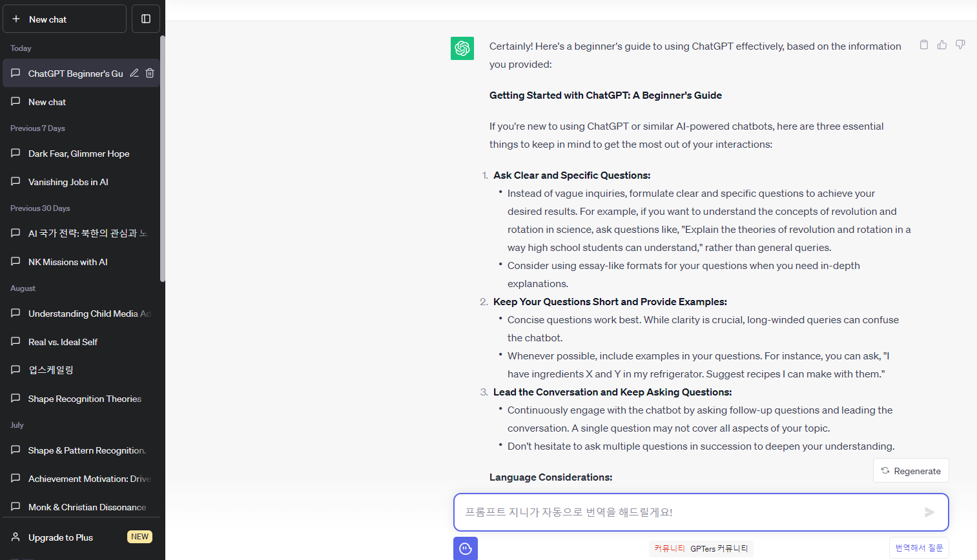Click 'Ask Clear and Specific Questions:' heading
The image size is (977, 560).
tap(571, 175)
